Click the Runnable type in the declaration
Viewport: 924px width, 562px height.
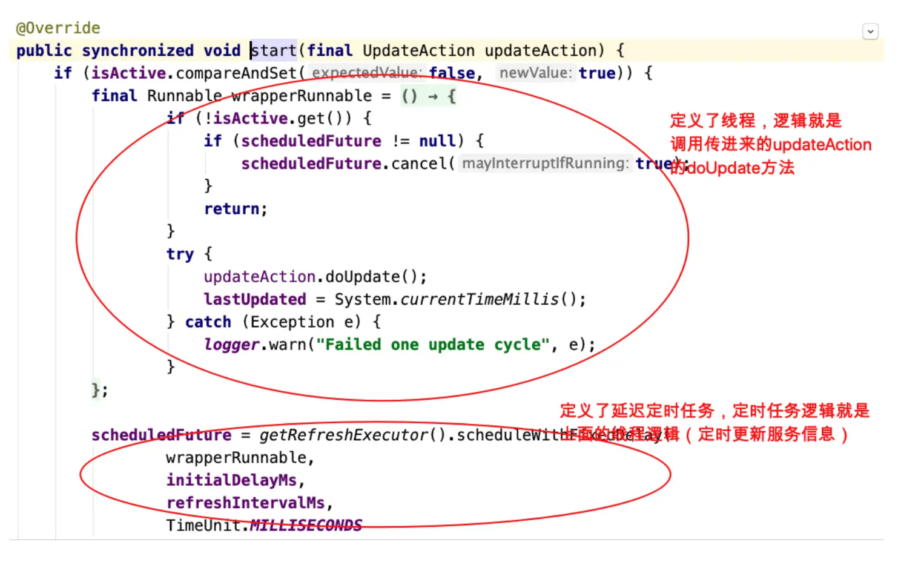tap(184, 96)
